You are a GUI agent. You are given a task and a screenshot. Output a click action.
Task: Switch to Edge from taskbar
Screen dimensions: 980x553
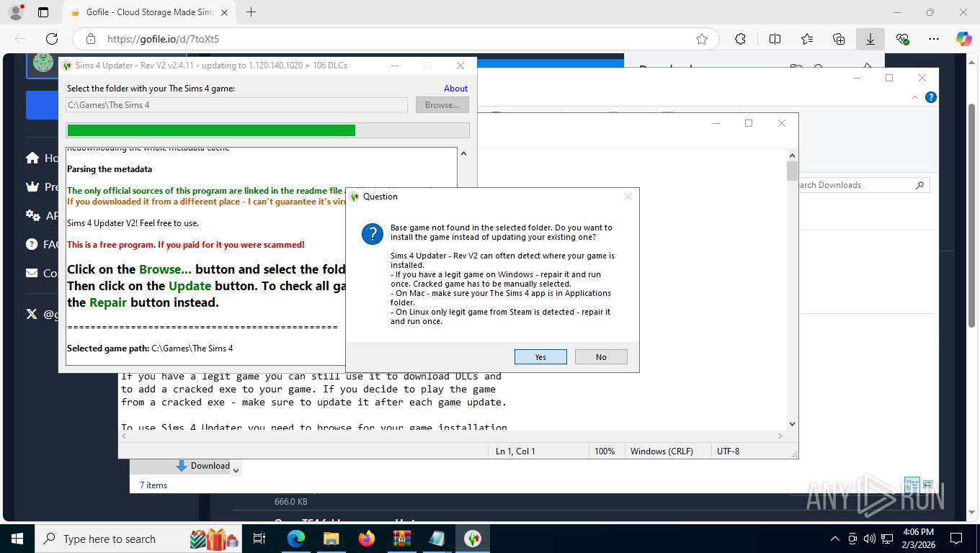(296, 539)
